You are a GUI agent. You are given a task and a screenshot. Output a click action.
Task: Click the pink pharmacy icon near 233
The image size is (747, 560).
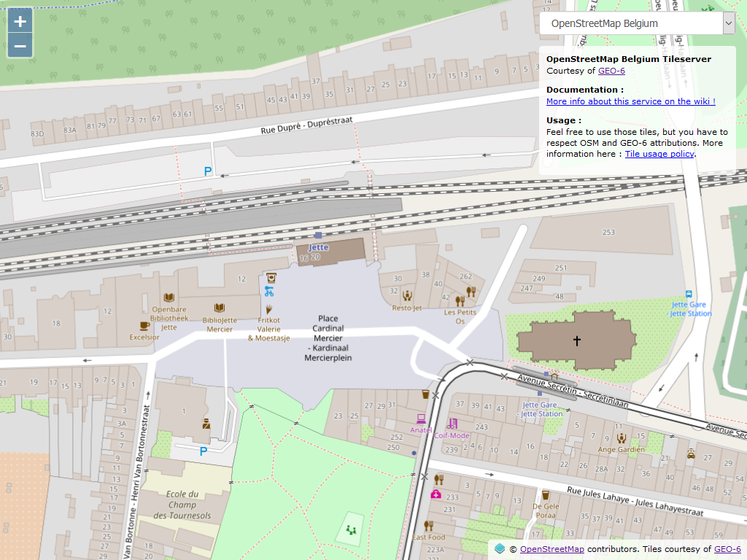click(436, 494)
